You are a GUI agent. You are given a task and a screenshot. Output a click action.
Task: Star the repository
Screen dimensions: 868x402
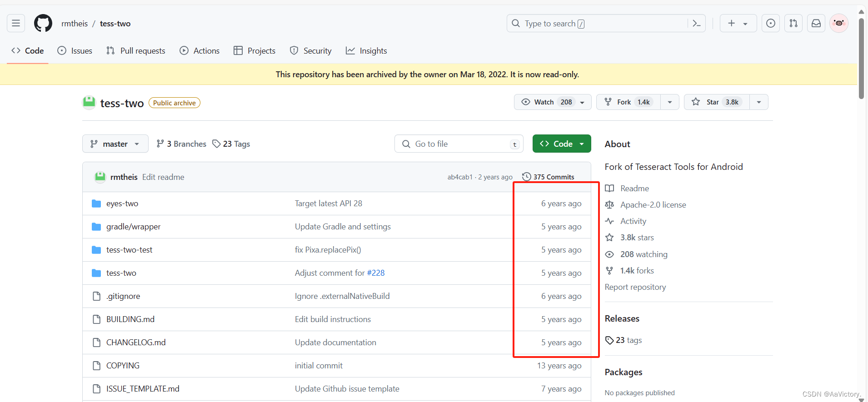[717, 102]
